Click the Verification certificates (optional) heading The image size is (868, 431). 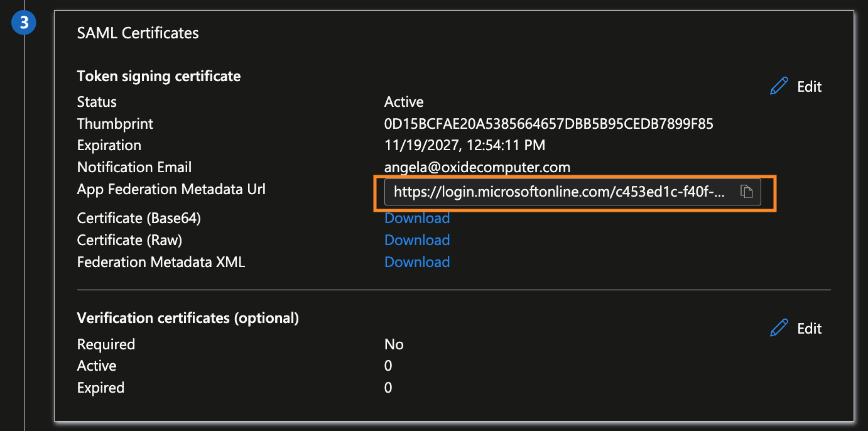tap(187, 318)
